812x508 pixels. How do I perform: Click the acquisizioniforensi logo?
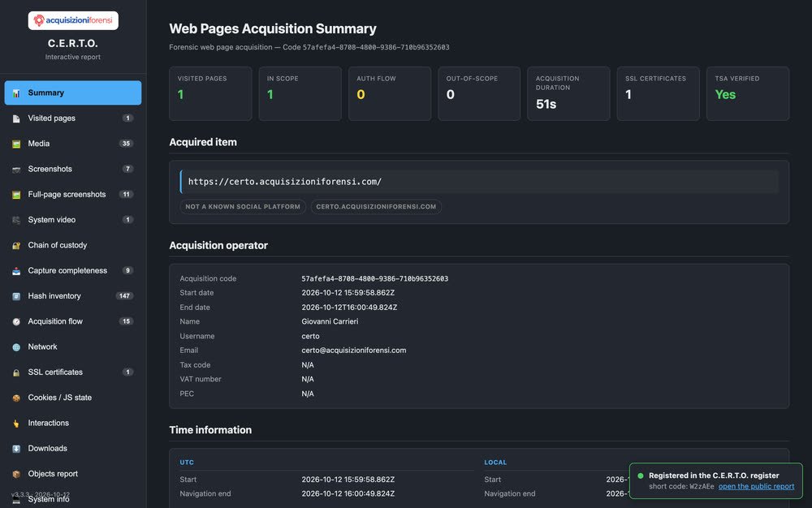(x=73, y=20)
